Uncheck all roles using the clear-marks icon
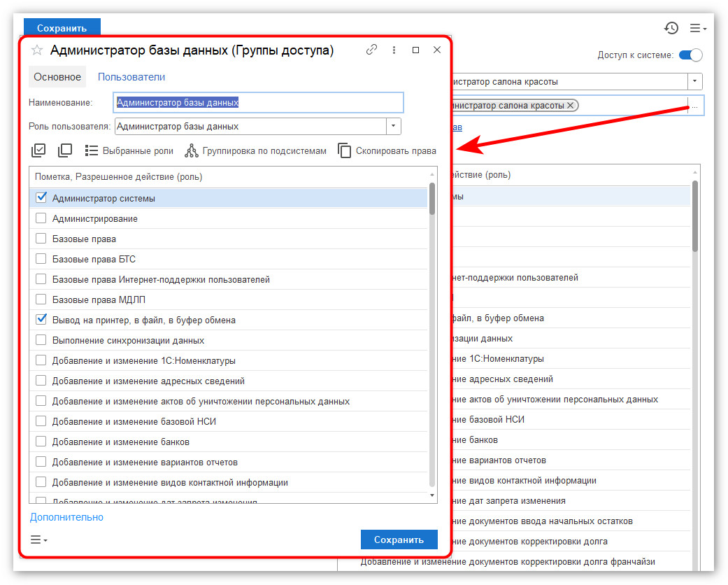 click(x=64, y=150)
